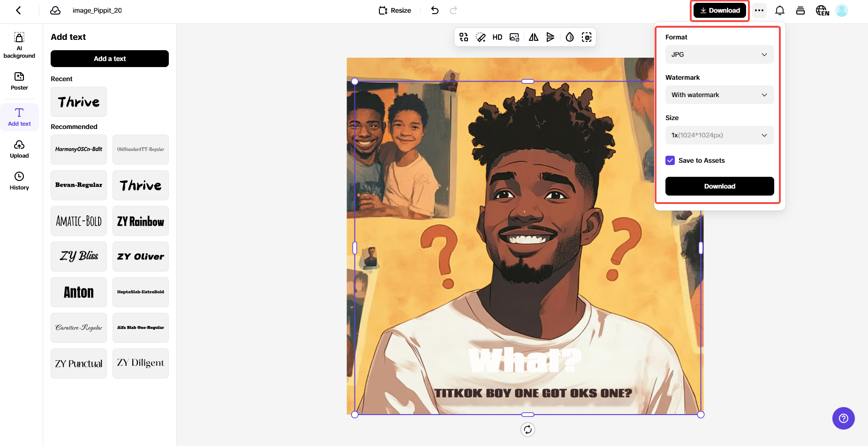This screenshot has height=446, width=868.
Task: Click the Add a text button
Action: click(109, 58)
